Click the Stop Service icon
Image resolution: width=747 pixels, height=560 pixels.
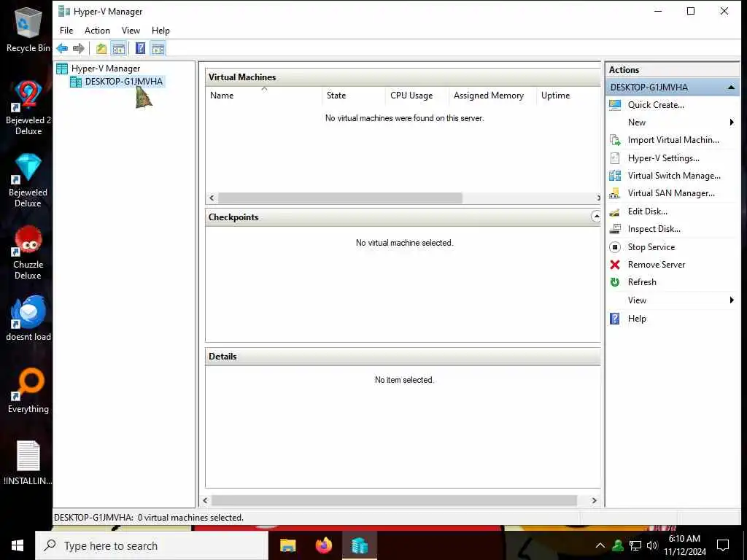point(615,247)
